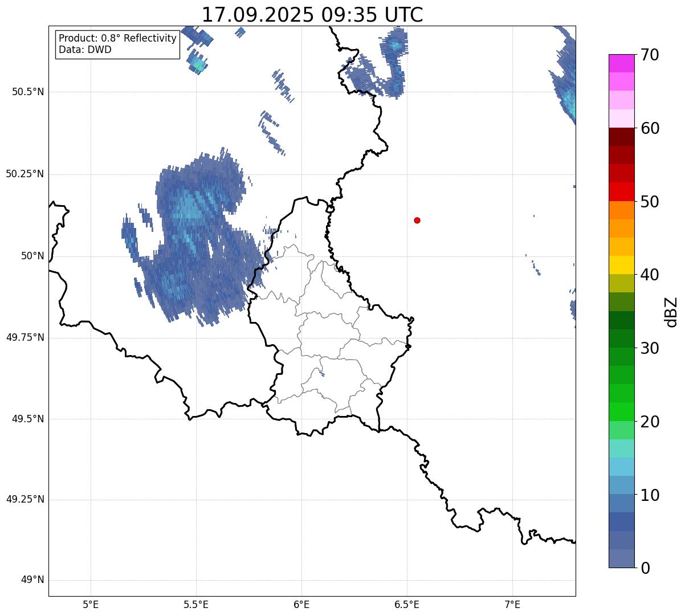Click the title '17.09.2025 09:35 UTC'
The width and height of the screenshot is (685, 616).
pos(312,14)
